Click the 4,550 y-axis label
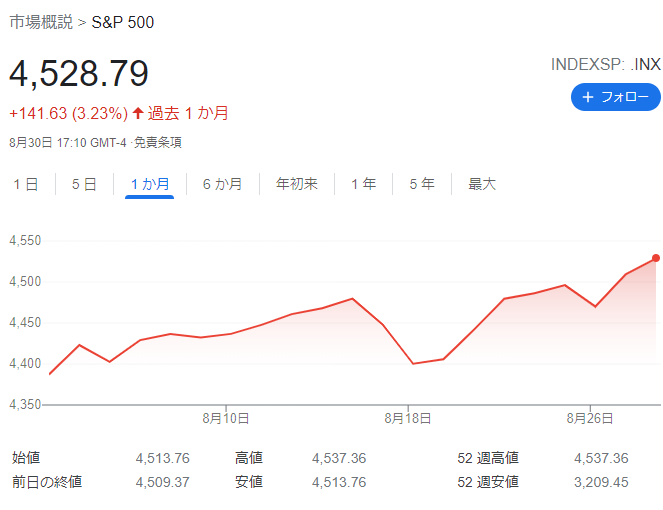663x510 pixels. click(x=25, y=241)
